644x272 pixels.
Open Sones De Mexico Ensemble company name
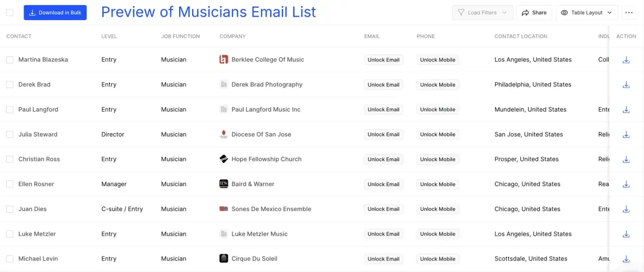[271, 209]
